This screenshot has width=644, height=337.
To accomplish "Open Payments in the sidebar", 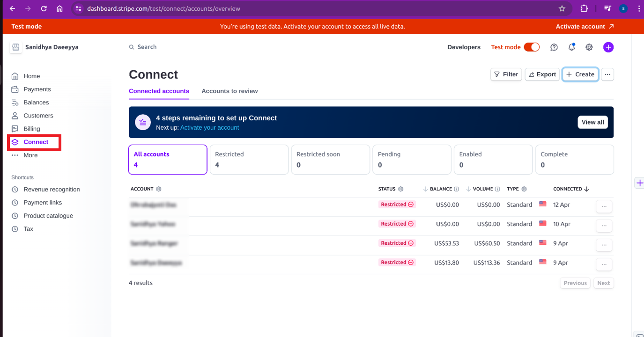I will (x=37, y=89).
